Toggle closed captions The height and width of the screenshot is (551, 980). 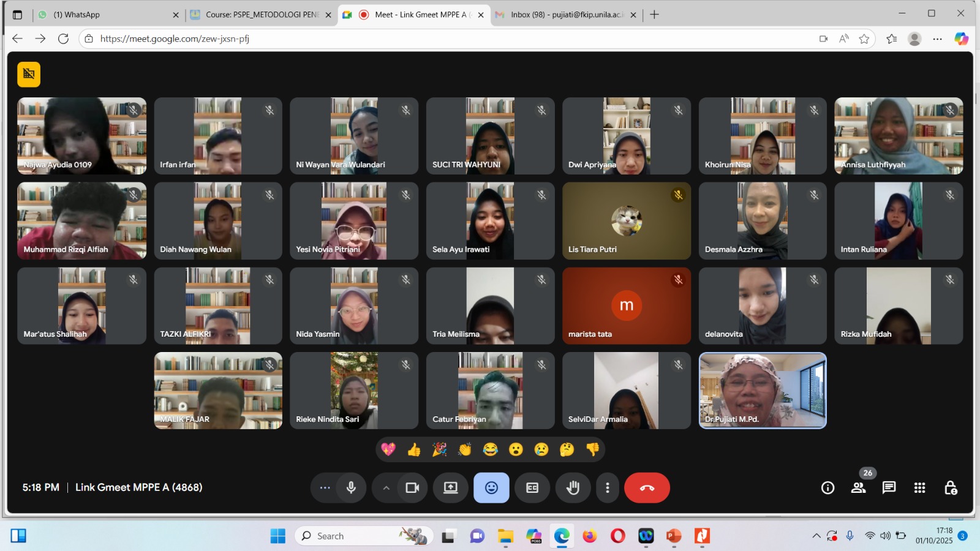[x=532, y=488]
